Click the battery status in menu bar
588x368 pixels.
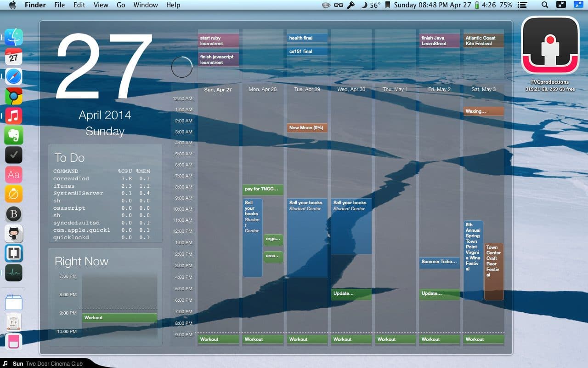(477, 5)
